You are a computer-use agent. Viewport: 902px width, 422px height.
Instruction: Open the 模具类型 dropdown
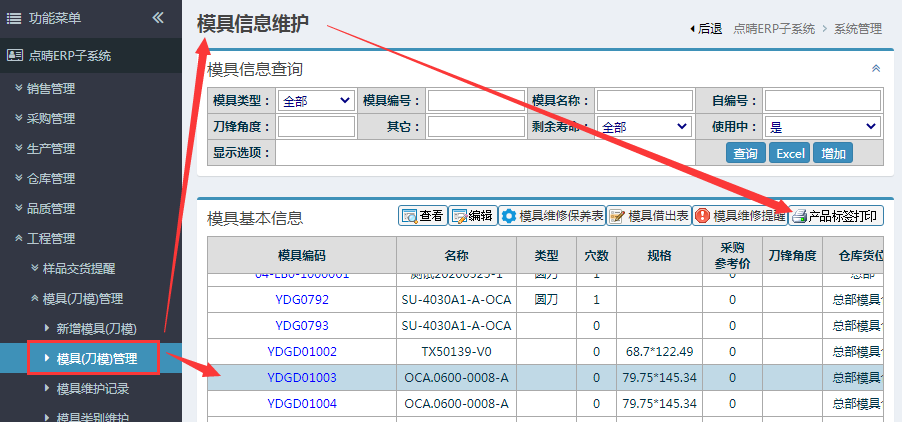316,100
